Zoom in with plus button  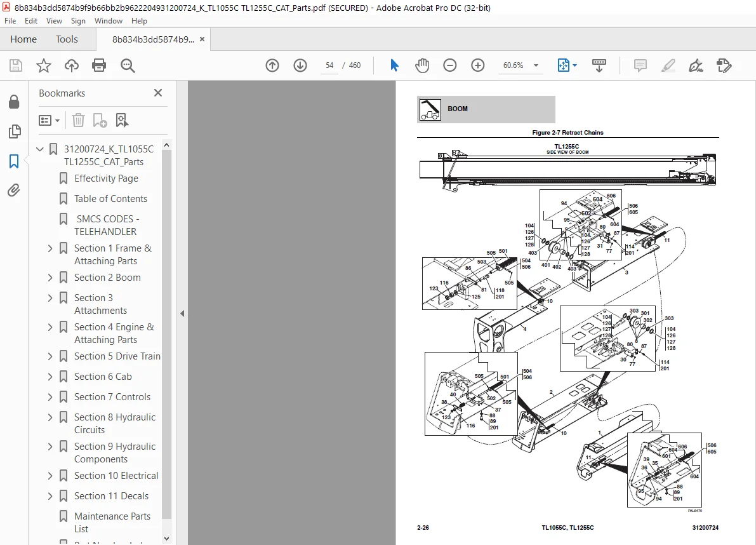click(477, 65)
